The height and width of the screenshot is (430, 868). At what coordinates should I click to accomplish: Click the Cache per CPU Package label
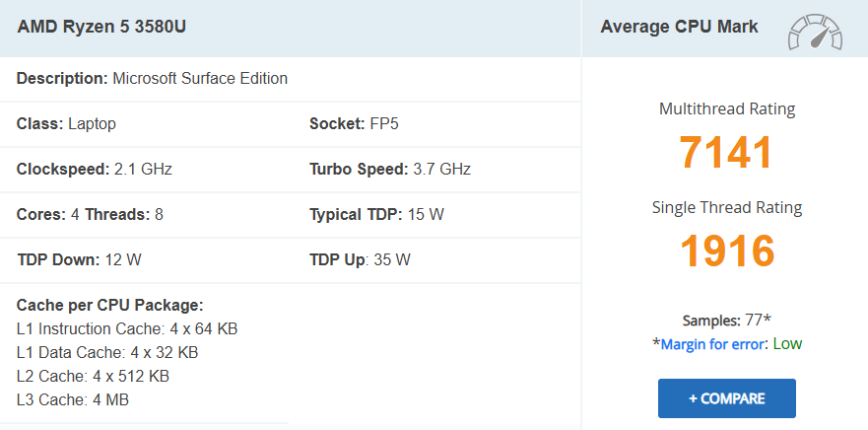109,305
